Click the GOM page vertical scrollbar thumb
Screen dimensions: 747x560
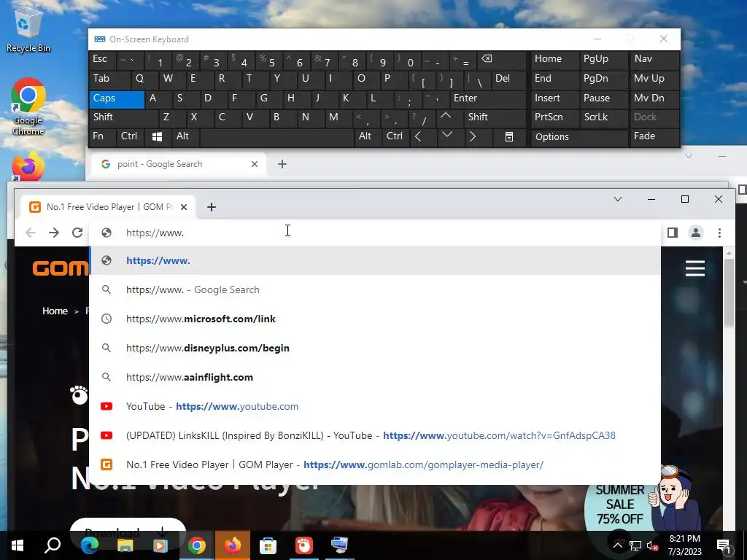click(729, 293)
